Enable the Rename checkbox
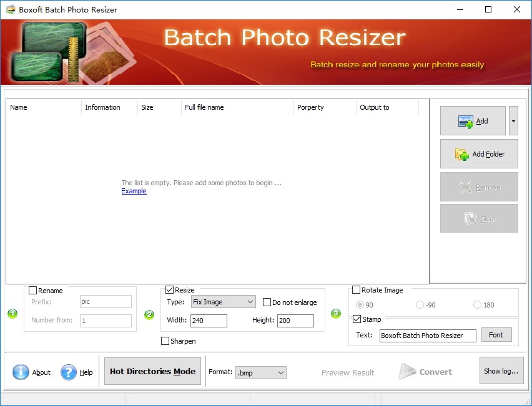 pos(33,291)
